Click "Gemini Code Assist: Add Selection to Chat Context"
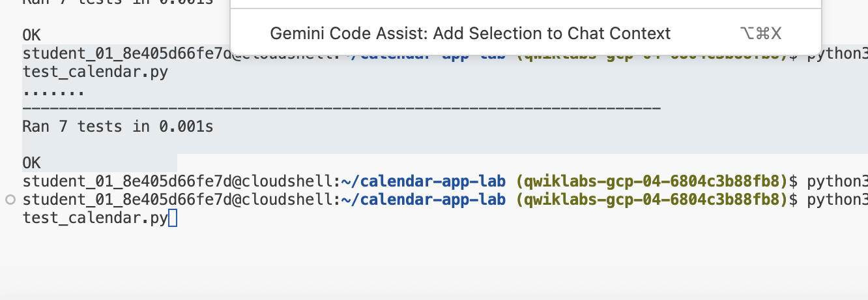This screenshot has width=868, height=300. (470, 33)
